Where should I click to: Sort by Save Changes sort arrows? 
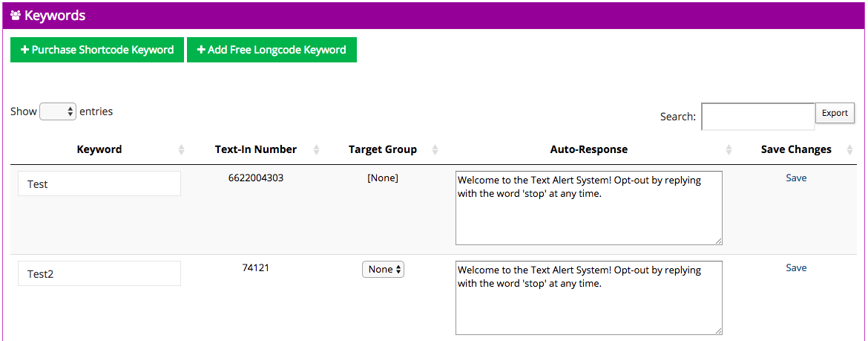849,150
